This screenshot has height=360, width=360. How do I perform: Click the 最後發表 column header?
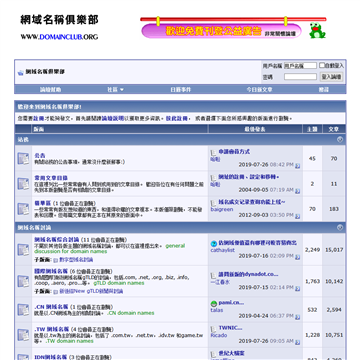click(255, 129)
